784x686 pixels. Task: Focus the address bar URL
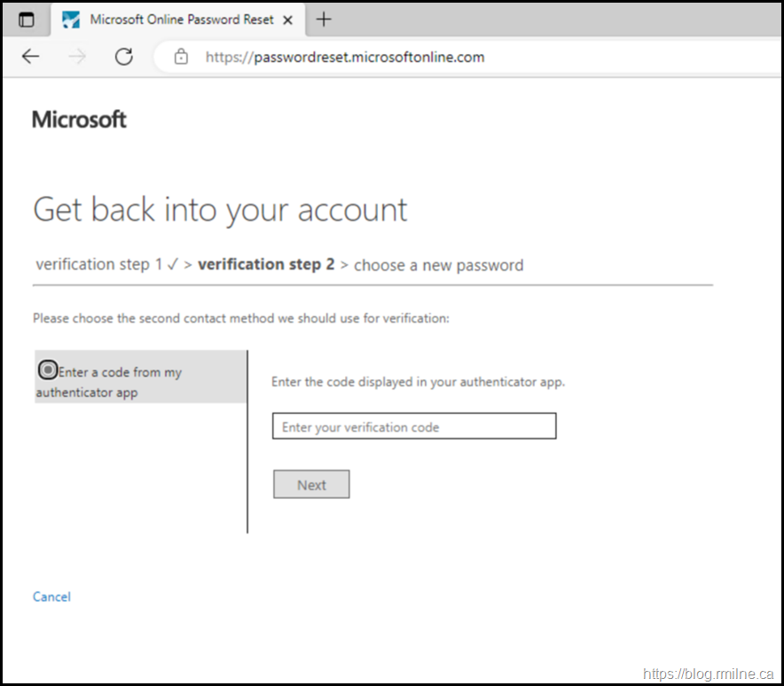[x=345, y=57]
